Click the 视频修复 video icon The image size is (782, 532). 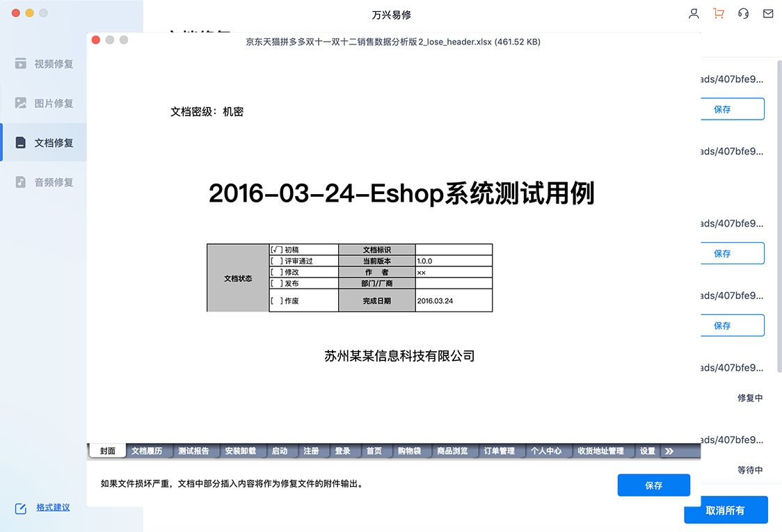[20, 63]
